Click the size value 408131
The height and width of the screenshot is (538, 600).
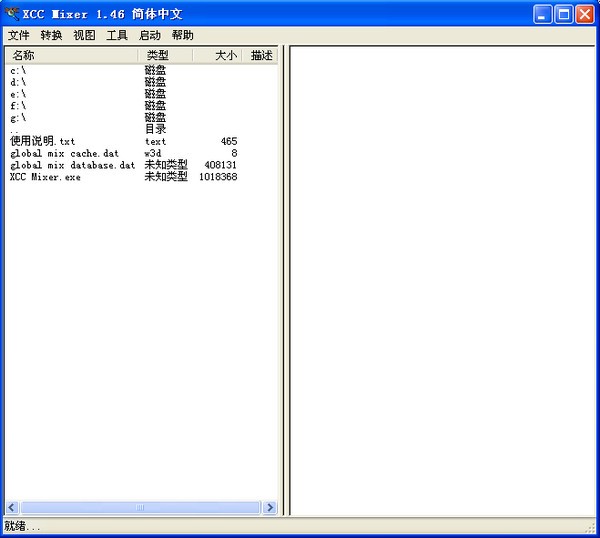point(220,165)
